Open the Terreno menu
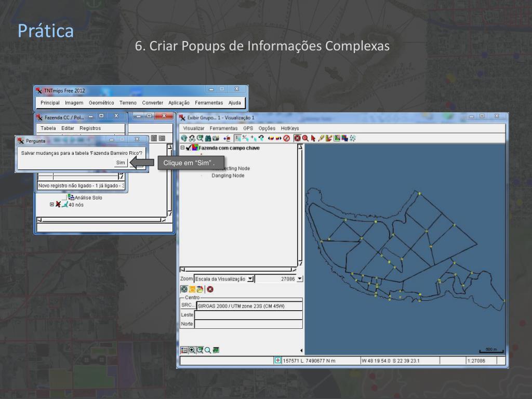Image resolution: width=532 pixels, height=399 pixels. point(128,102)
